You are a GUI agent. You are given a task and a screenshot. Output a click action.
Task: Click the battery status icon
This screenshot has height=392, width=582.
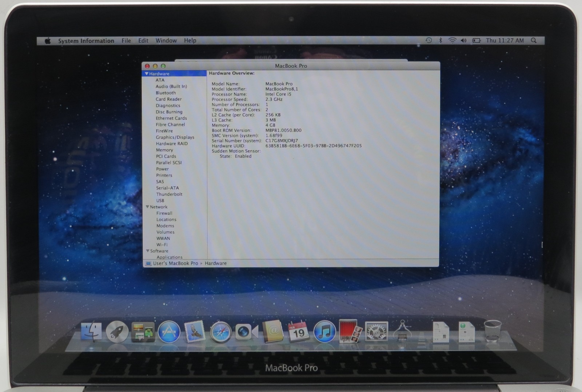pyautogui.click(x=477, y=40)
